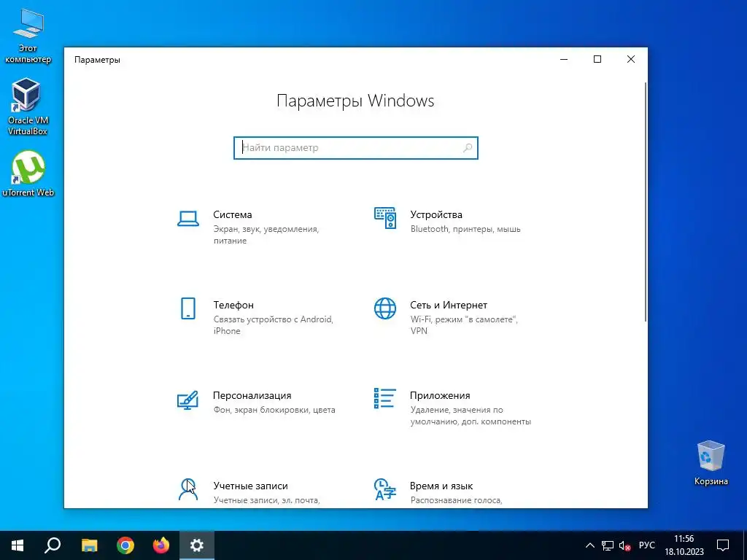Open the Телефон phone icon
The image size is (747, 560).
(x=188, y=308)
